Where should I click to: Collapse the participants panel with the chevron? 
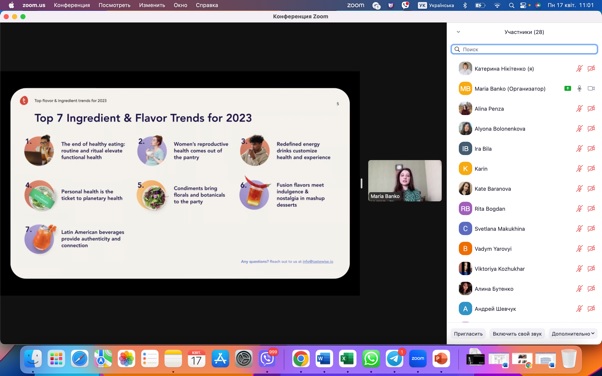pos(458,32)
